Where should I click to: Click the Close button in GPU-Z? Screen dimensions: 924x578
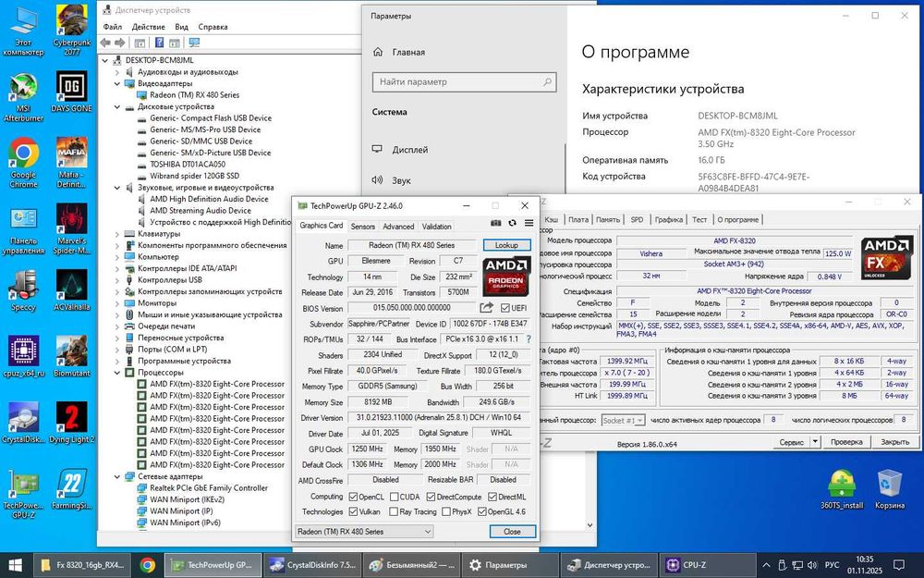[513, 532]
